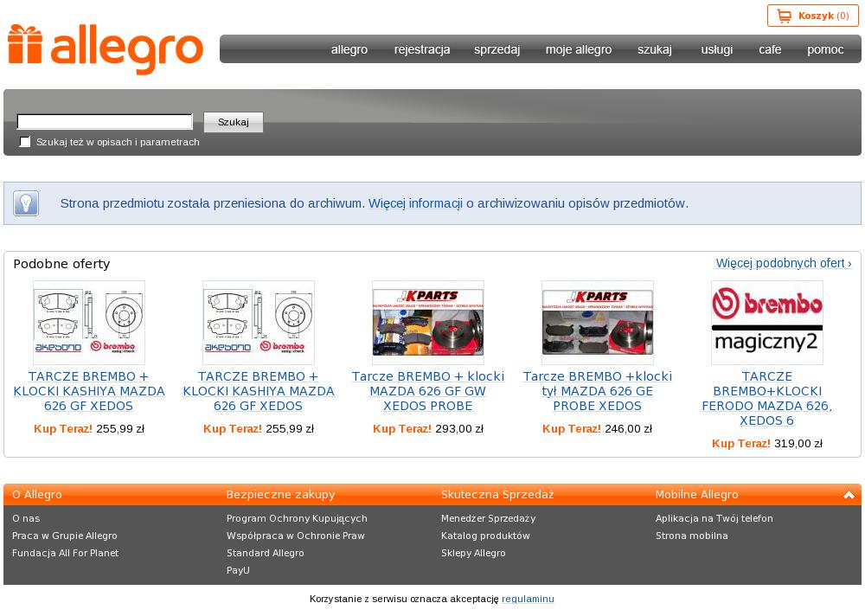
Task: Open 'Standard Allegro' footer link
Action: click(266, 553)
